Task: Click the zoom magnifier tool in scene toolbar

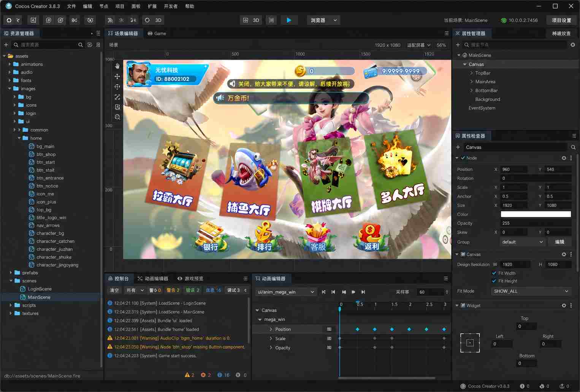Action: [117, 117]
